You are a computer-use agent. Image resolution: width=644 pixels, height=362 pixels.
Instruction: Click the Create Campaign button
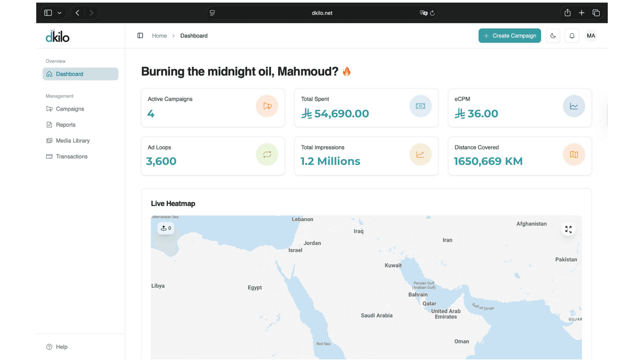coord(509,36)
